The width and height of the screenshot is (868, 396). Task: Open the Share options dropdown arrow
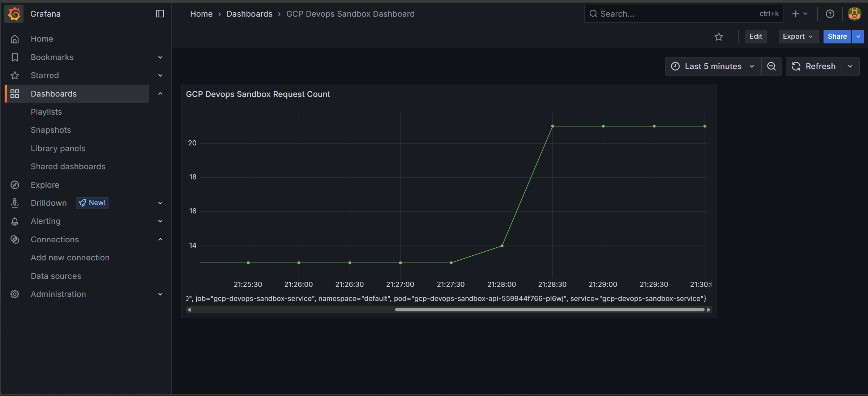pos(858,37)
